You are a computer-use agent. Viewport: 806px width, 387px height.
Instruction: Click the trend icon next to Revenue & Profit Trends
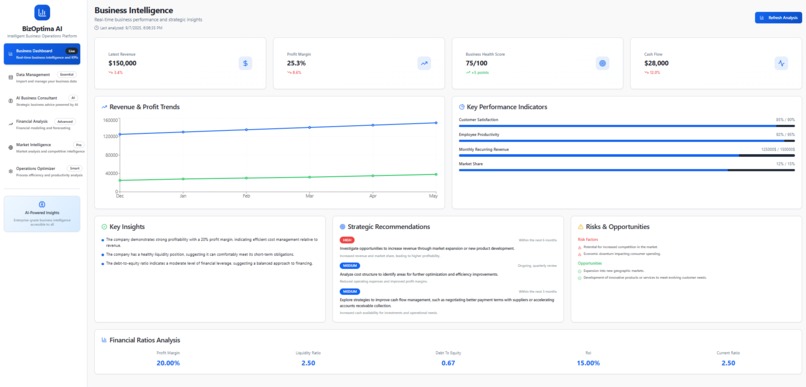[104, 107]
